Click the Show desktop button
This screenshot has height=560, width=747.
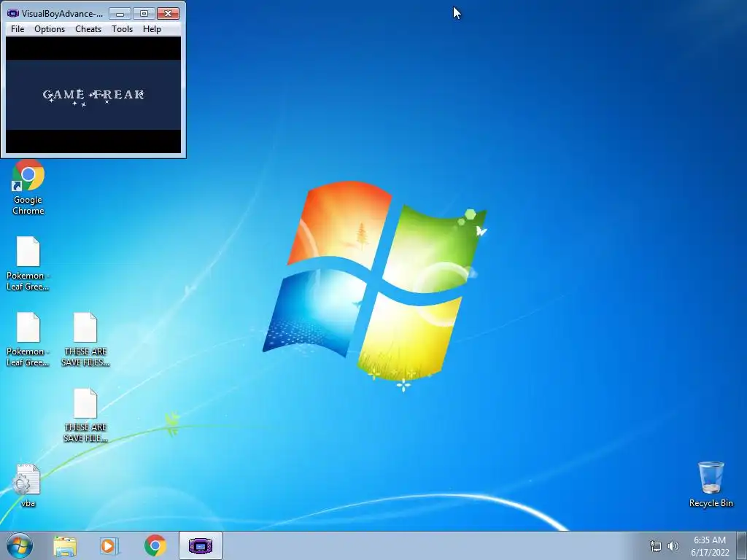[742, 545]
